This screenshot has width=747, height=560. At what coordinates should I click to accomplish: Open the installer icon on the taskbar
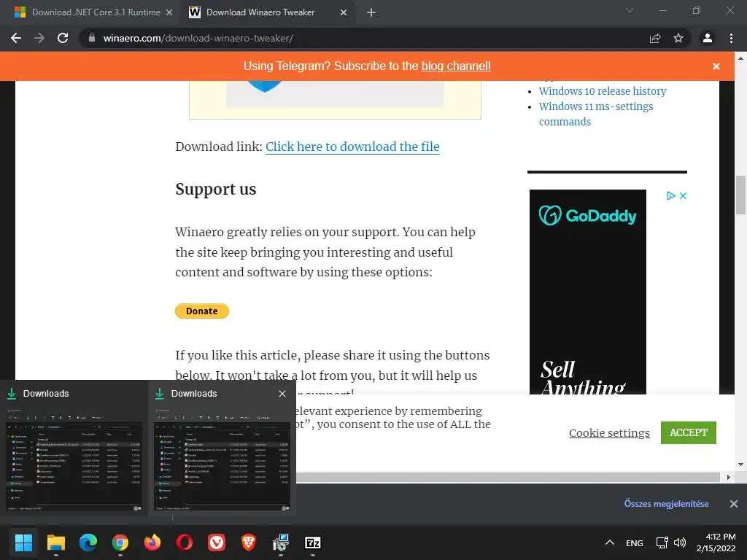(281, 542)
